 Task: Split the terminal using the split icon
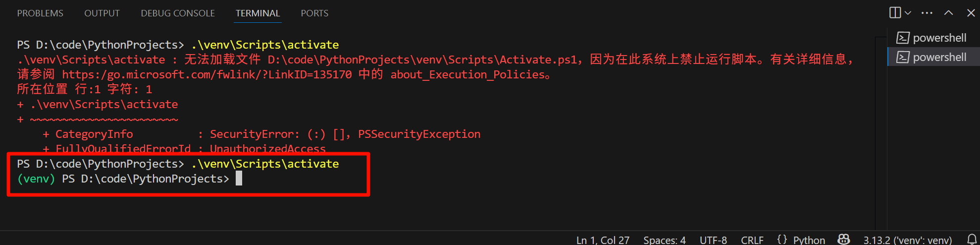point(895,13)
